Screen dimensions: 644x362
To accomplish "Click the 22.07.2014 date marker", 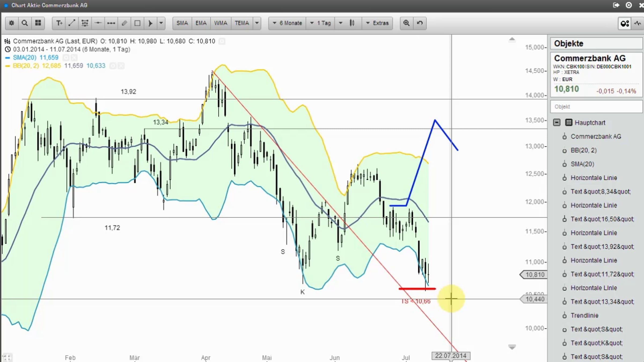I will pyautogui.click(x=451, y=356).
